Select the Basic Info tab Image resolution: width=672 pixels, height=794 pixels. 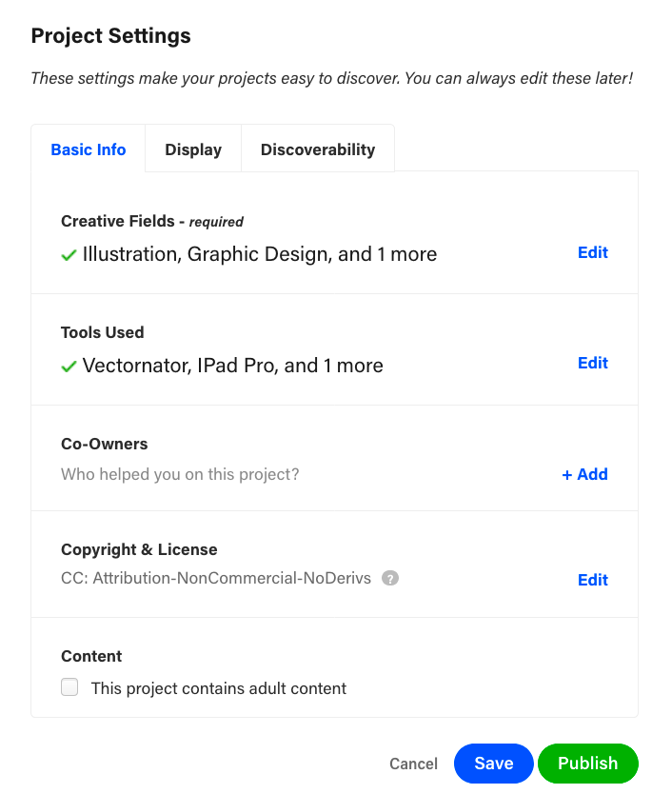[x=89, y=149]
